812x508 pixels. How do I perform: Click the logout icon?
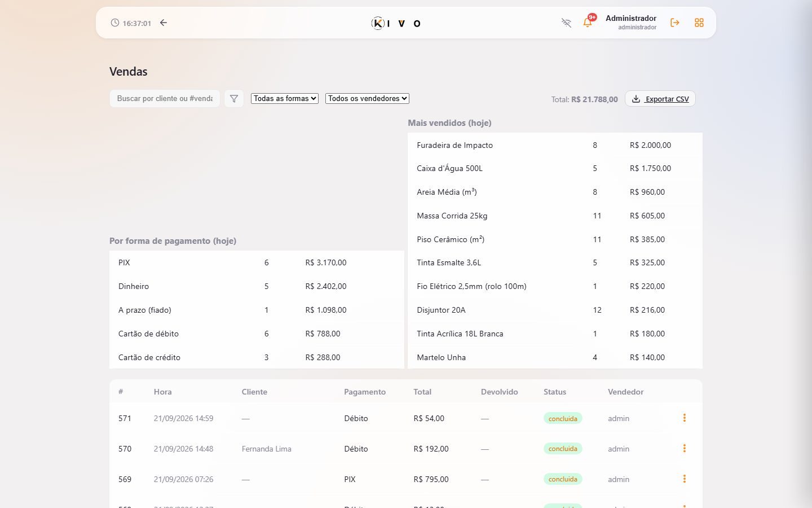point(674,23)
